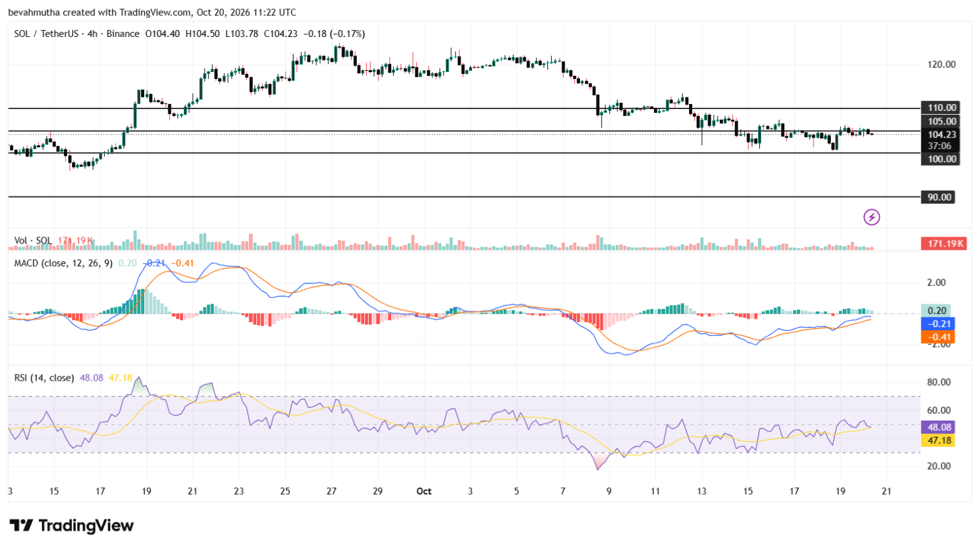This screenshot has width=980, height=549.
Task: Click the orange −0.41 signal scale label
Action: click(938, 337)
